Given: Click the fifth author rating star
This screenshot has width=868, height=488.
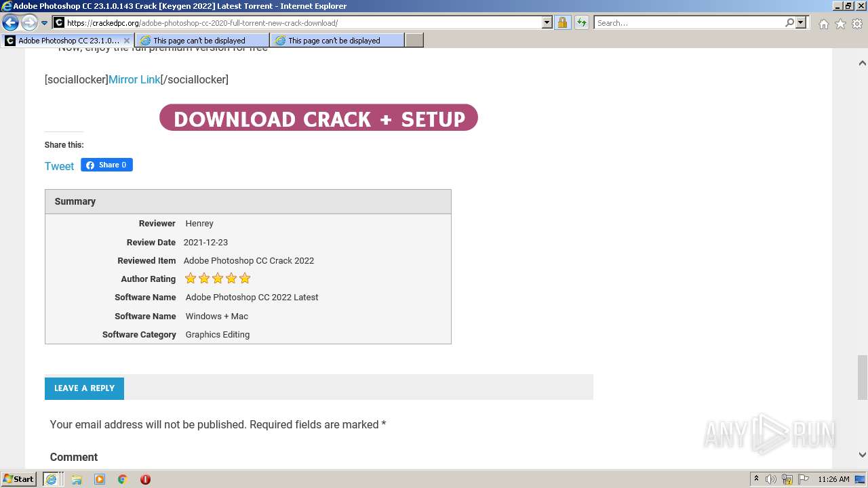Looking at the screenshot, I should click(245, 279).
